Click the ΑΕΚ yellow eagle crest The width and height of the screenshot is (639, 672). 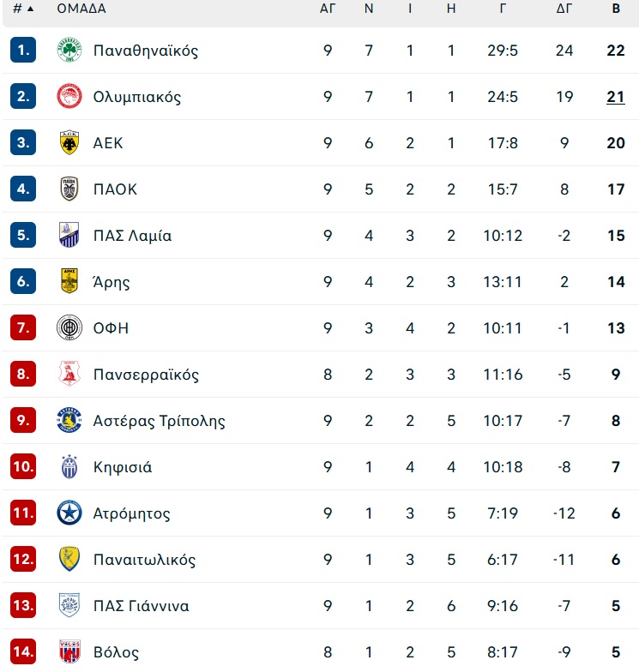point(69,142)
